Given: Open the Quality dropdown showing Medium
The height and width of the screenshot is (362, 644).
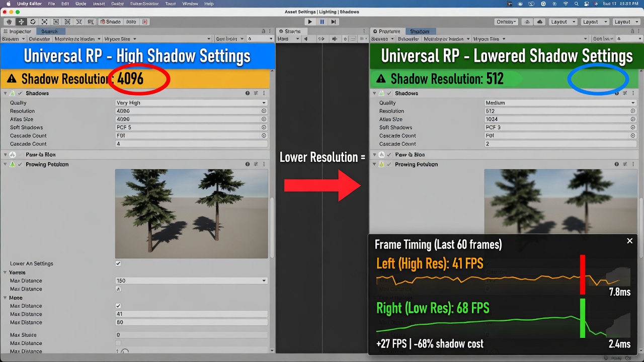Looking at the screenshot, I should tap(560, 103).
